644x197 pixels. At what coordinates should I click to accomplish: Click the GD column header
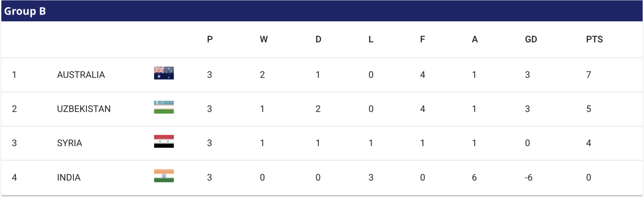pyautogui.click(x=531, y=39)
